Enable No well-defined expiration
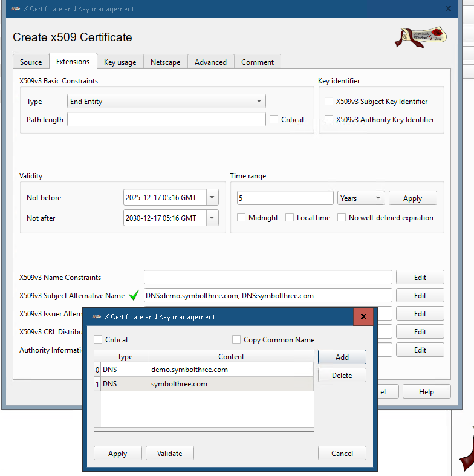The height and width of the screenshot is (476, 474). (x=342, y=217)
